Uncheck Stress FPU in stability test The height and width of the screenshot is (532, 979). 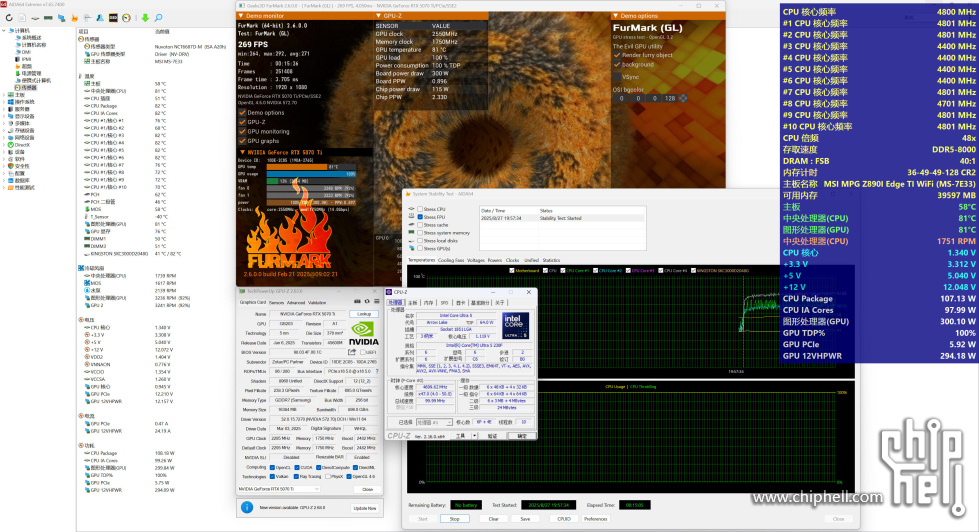click(x=420, y=217)
